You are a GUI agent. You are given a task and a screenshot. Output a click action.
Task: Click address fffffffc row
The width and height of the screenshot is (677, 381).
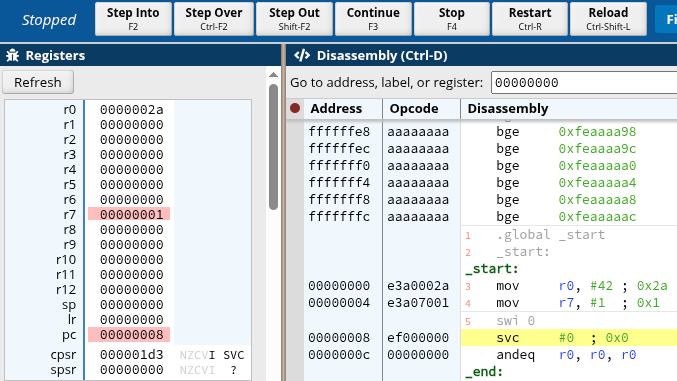[x=339, y=216]
